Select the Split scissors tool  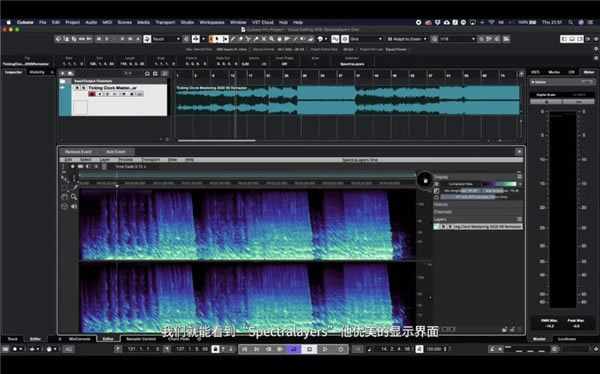click(x=248, y=39)
